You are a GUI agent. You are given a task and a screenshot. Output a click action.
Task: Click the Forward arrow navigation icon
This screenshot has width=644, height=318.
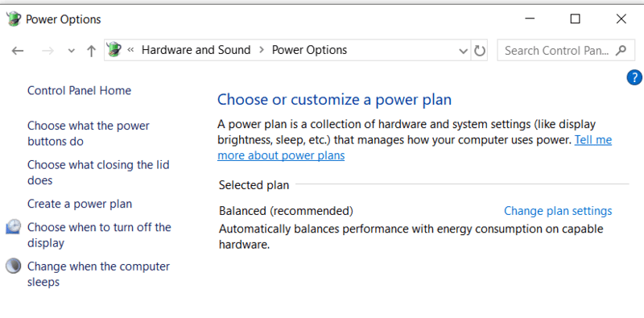[48, 51]
